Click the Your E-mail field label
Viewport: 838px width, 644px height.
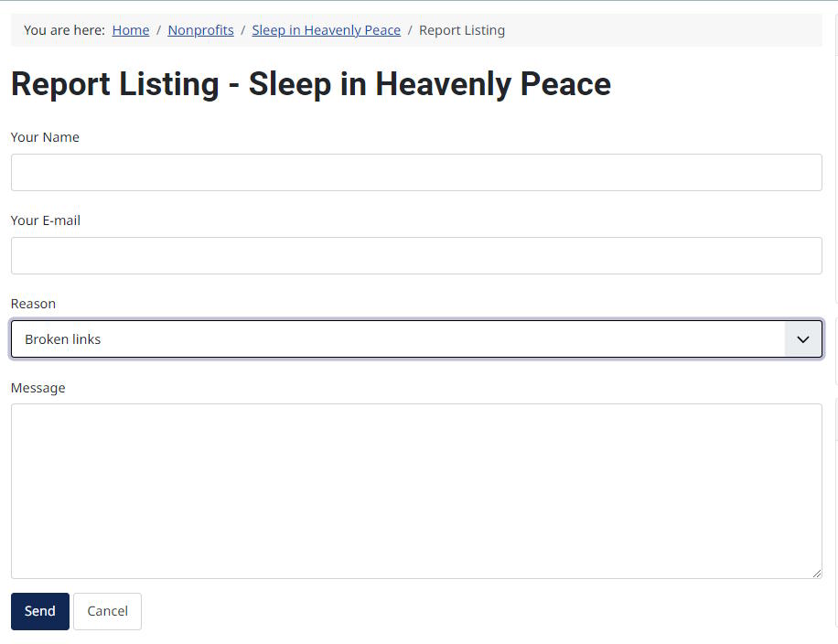46,220
